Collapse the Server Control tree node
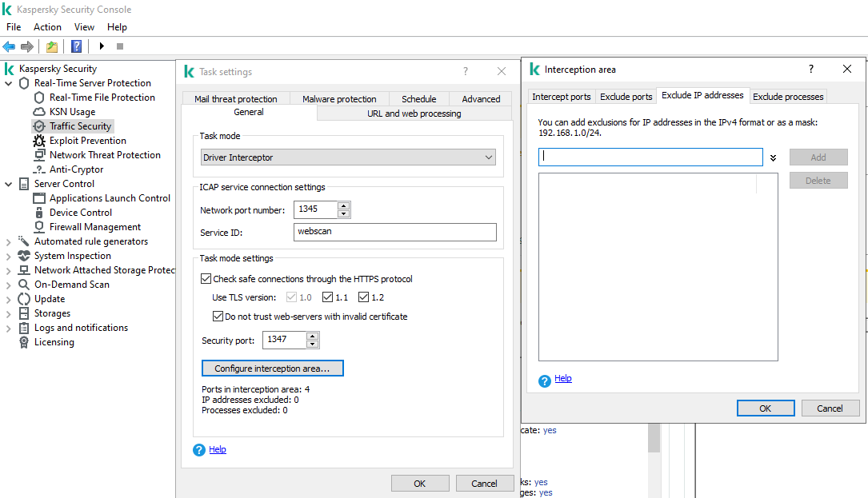This screenshot has height=498, width=868. pos(8,185)
